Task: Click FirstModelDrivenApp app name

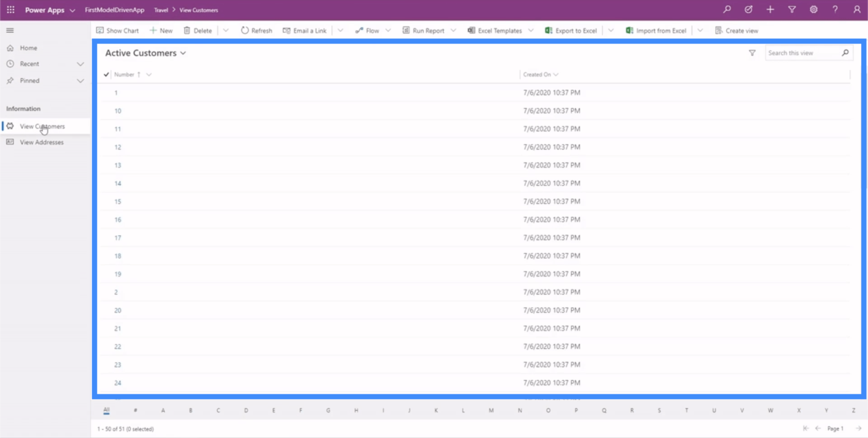Action: coord(114,10)
